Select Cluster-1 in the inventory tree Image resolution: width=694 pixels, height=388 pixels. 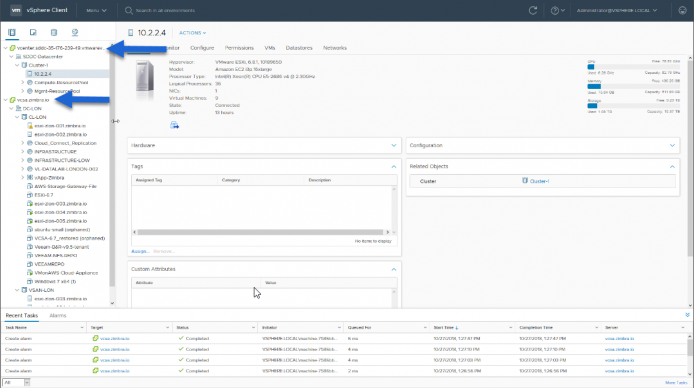pos(39,65)
